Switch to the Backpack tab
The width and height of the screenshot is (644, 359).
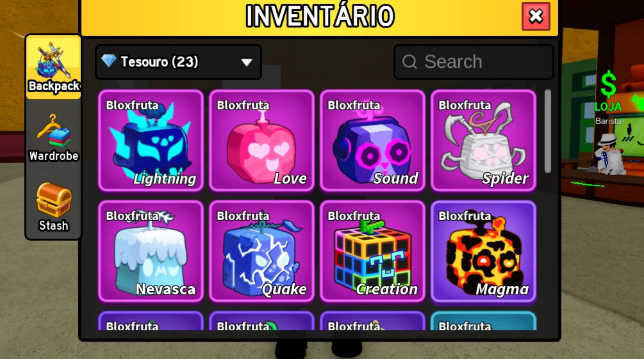pos(53,67)
